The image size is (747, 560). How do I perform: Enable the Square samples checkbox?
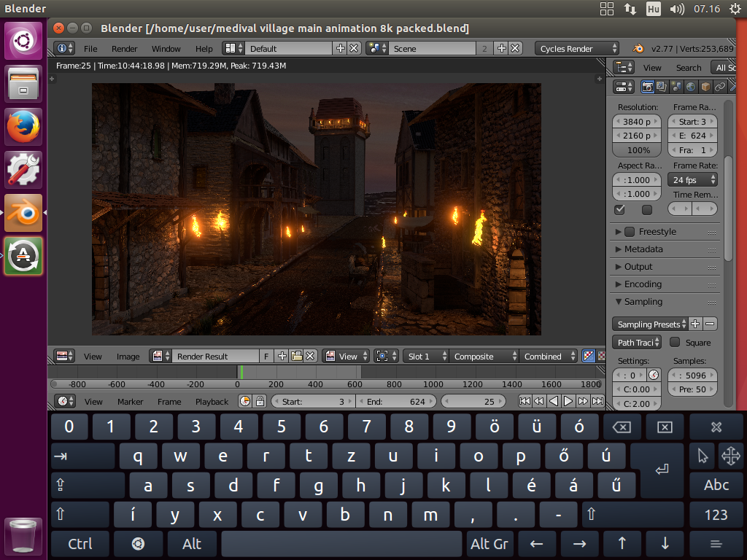click(675, 343)
